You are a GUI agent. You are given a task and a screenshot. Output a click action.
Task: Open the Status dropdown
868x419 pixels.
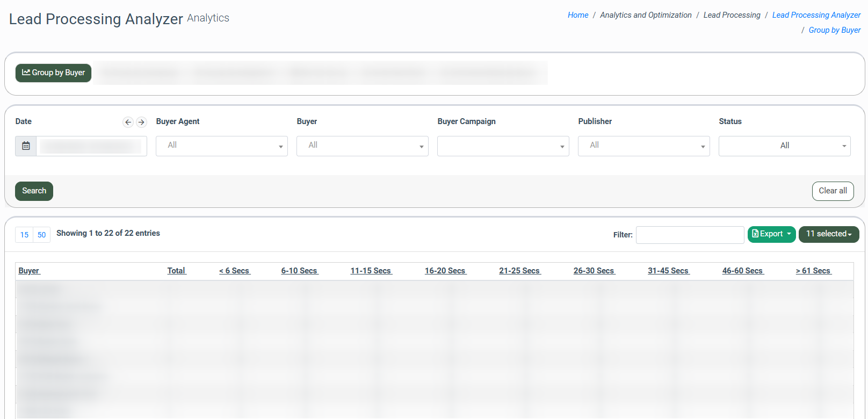point(784,146)
